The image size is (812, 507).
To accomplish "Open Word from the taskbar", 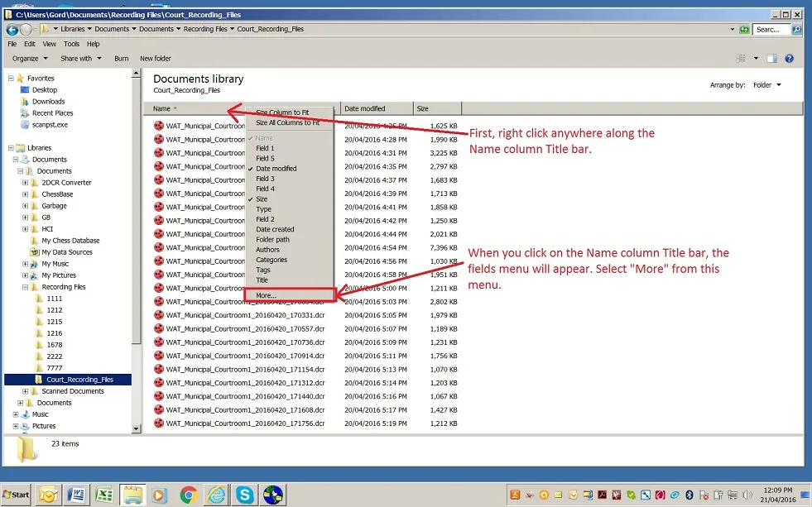I will 76,495.
